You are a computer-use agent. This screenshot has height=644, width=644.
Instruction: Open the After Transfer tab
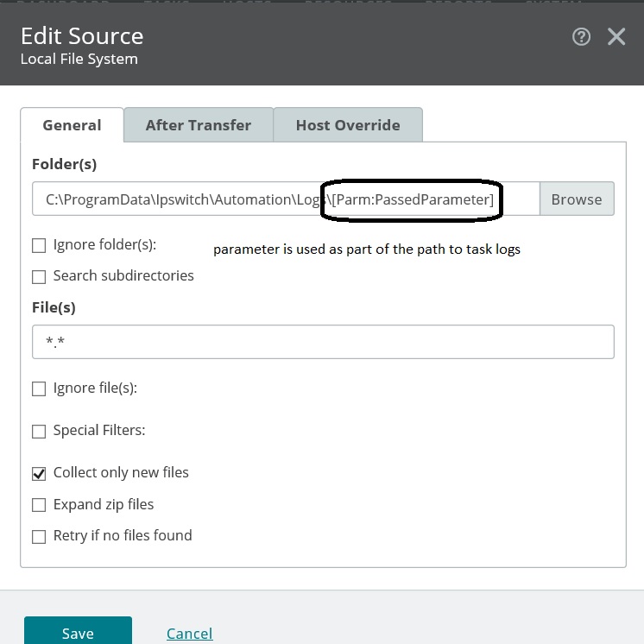point(199,125)
